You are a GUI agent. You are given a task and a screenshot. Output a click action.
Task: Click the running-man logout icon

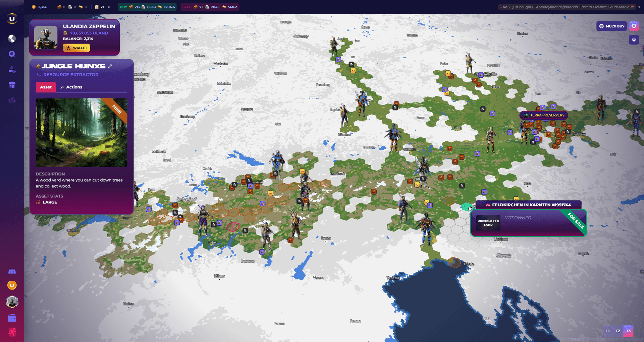[12, 332]
